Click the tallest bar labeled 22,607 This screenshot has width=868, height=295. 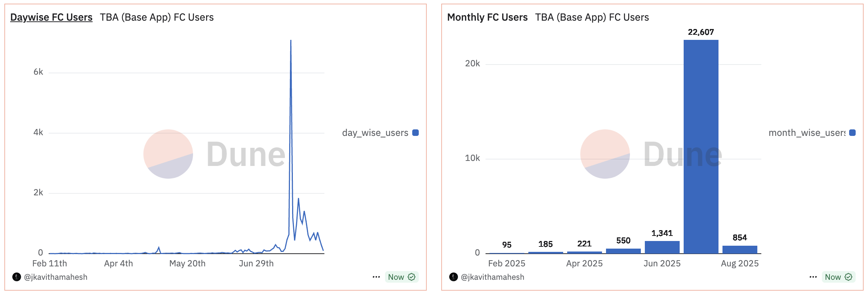[x=701, y=145]
